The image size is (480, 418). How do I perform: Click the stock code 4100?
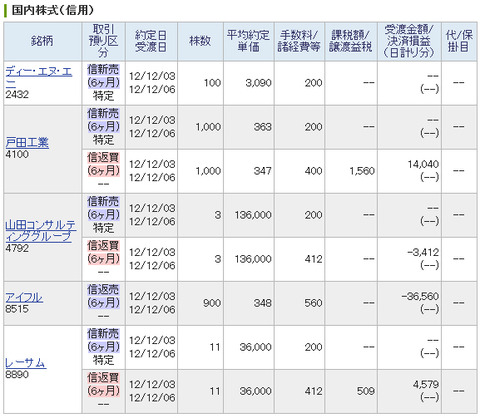coord(17,154)
